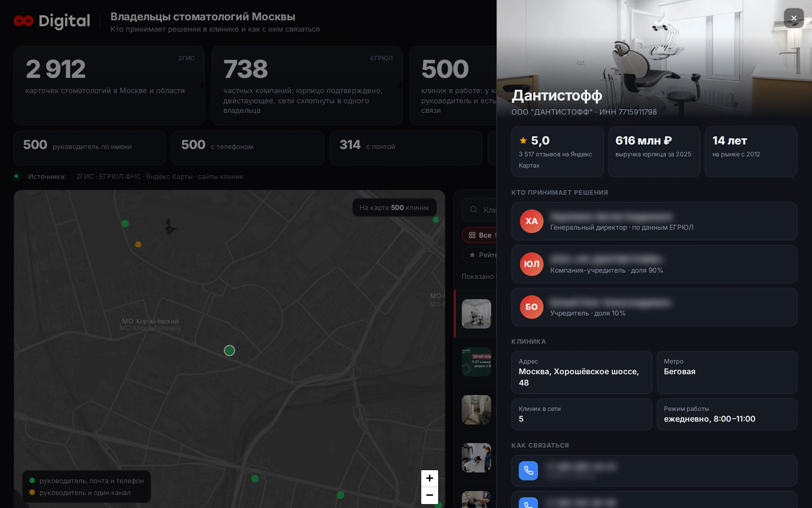Click the Генеральный директор row
Viewport: 812px width, 508px height.
tap(654, 221)
